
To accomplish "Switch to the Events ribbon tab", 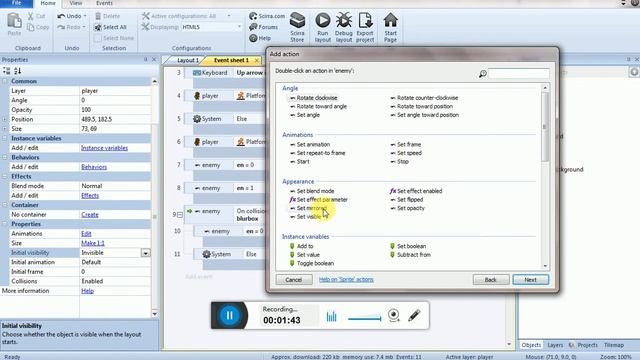I will (104, 3).
